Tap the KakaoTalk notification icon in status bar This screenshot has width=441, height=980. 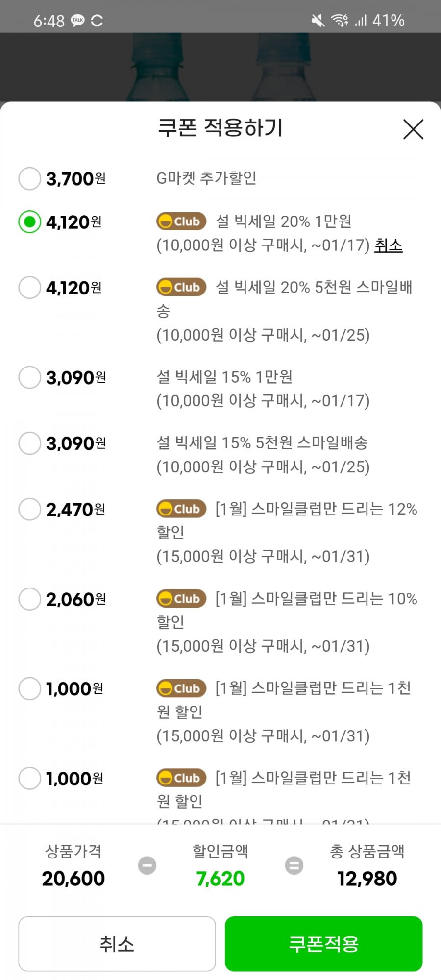[x=77, y=21]
